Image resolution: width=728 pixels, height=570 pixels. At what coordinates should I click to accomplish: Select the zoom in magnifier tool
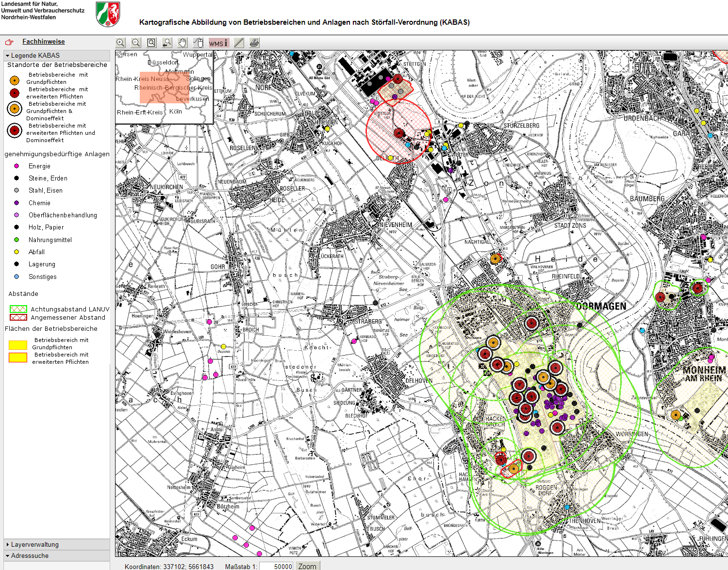(x=121, y=43)
